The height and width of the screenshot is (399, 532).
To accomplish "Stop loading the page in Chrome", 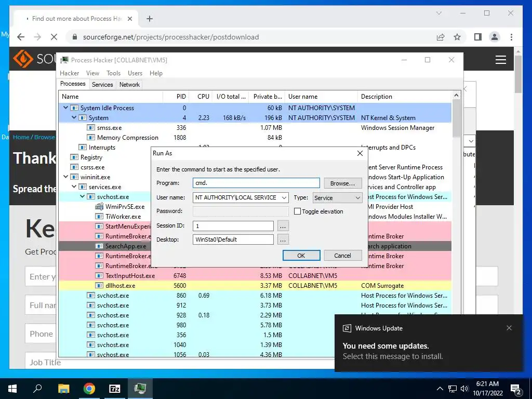I will click(54, 37).
